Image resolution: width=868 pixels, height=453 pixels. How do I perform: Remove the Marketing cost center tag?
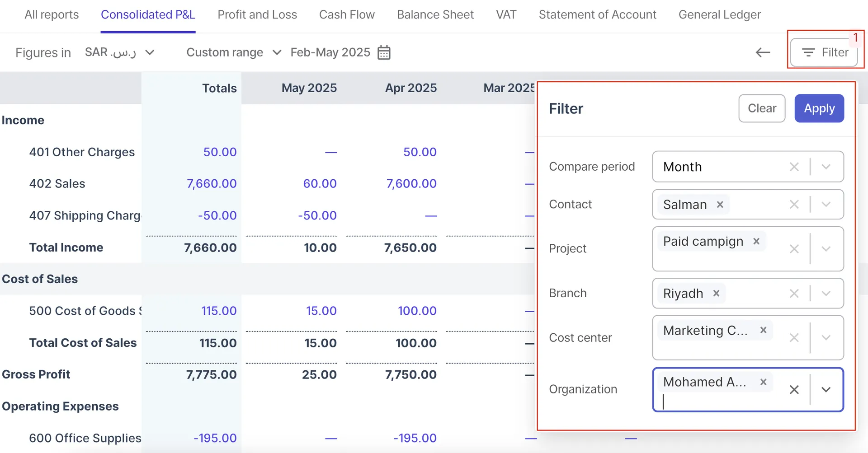(763, 330)
